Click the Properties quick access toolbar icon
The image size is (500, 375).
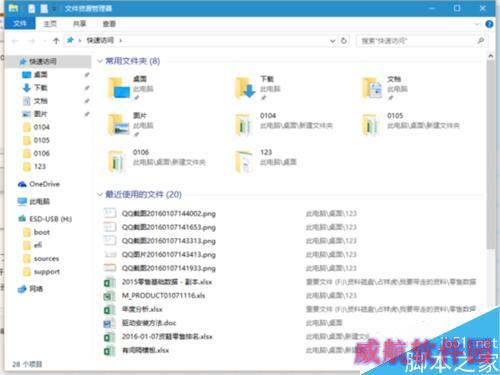(32, 8)
